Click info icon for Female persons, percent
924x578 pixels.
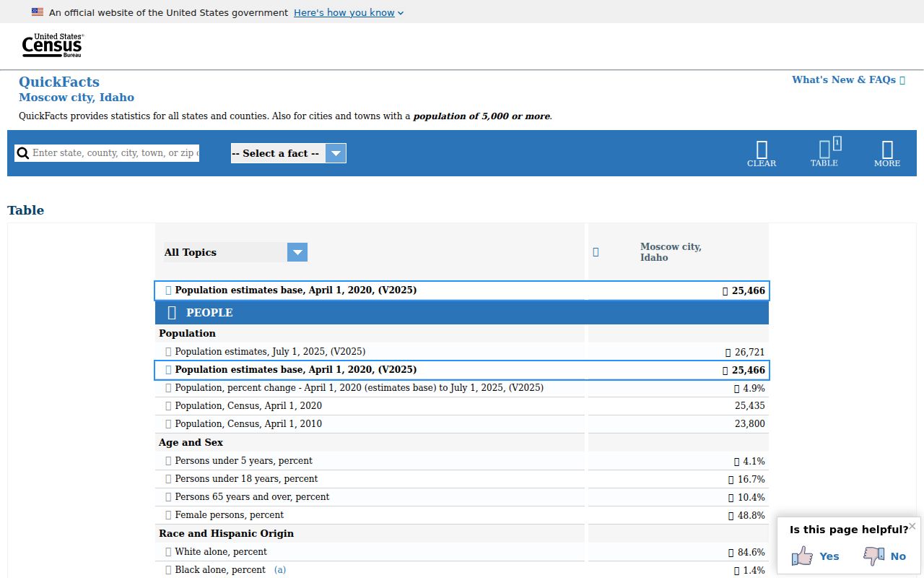point(169,515)
